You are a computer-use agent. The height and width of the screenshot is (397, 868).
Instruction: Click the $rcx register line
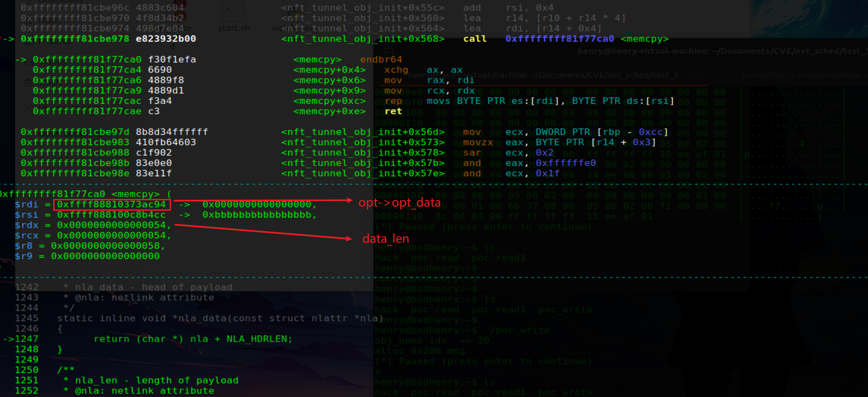click(x=93, y=236)
